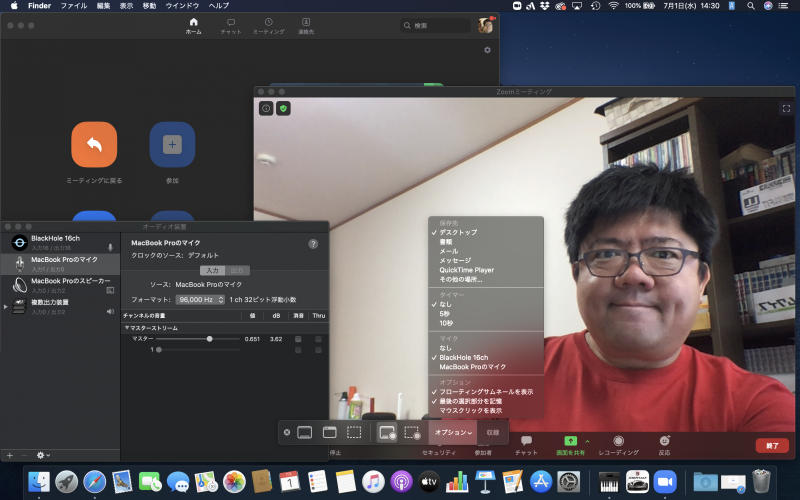The height and width of the screenshot is (500, 800).
Task: Click the Zoom home 検索 search field
Action: 436,26
